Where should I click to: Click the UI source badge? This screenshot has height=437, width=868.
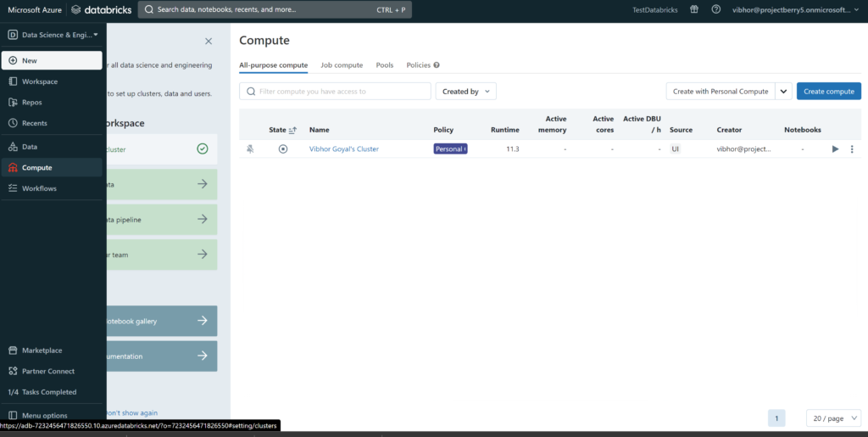tap(676, 149)
